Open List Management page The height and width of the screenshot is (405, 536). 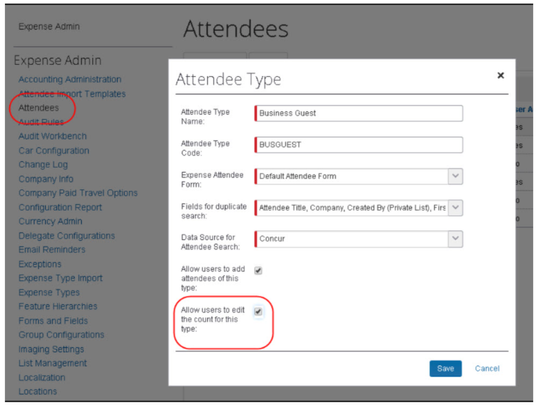[x=53, y=363]
